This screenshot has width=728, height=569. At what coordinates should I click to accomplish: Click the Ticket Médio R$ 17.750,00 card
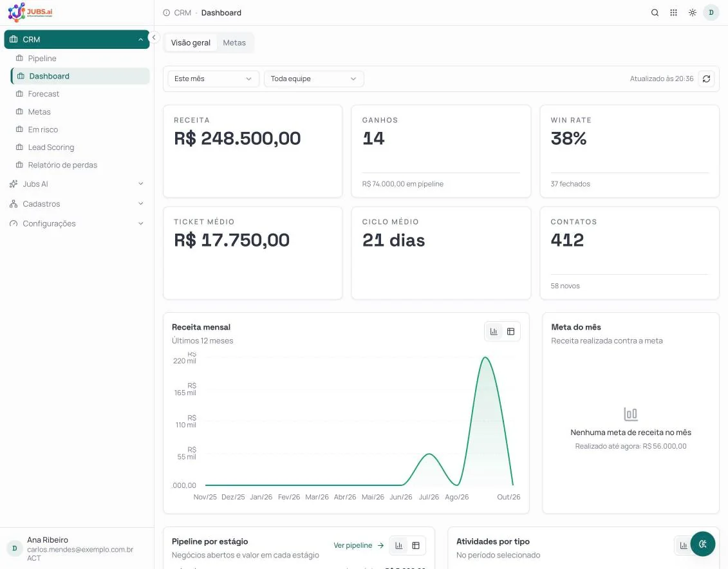click(x=252, y=253)
